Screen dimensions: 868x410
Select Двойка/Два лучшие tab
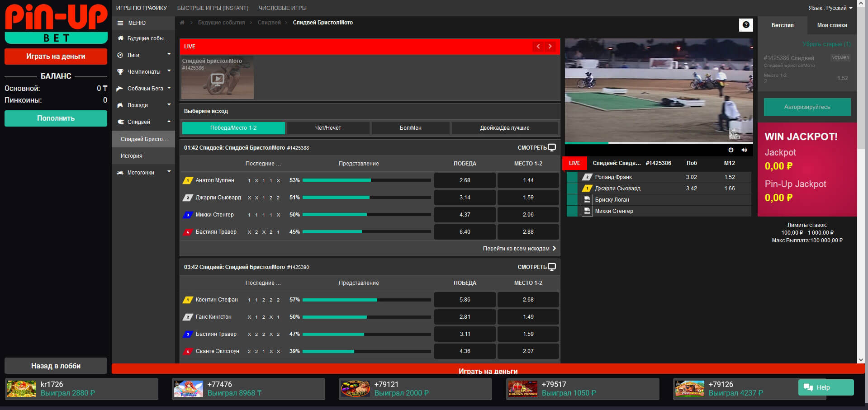pos(504,128)
